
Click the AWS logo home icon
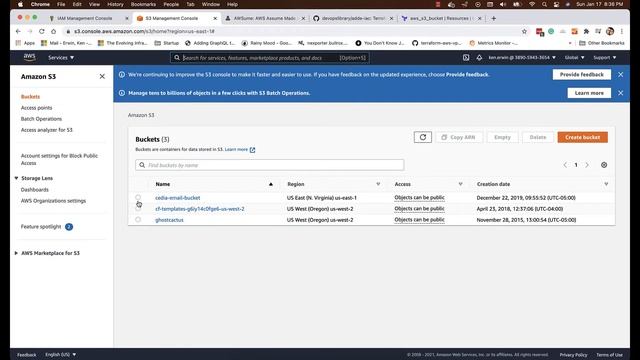[29, 57]
